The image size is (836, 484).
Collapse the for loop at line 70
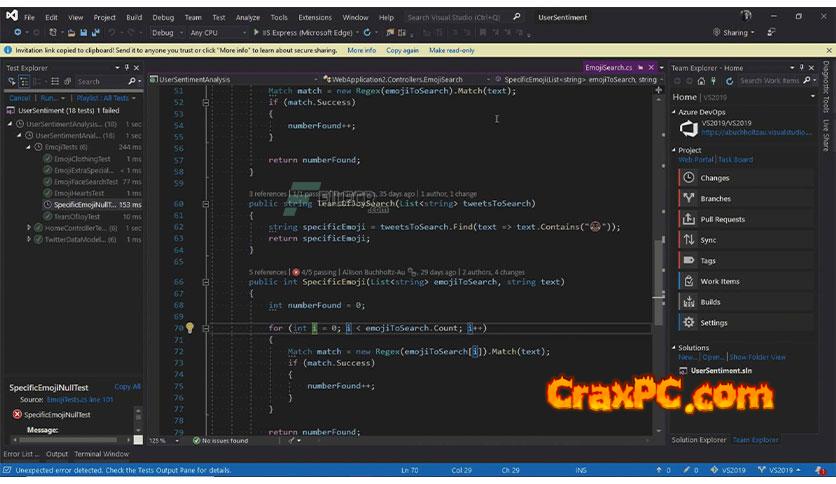point(204,328)
